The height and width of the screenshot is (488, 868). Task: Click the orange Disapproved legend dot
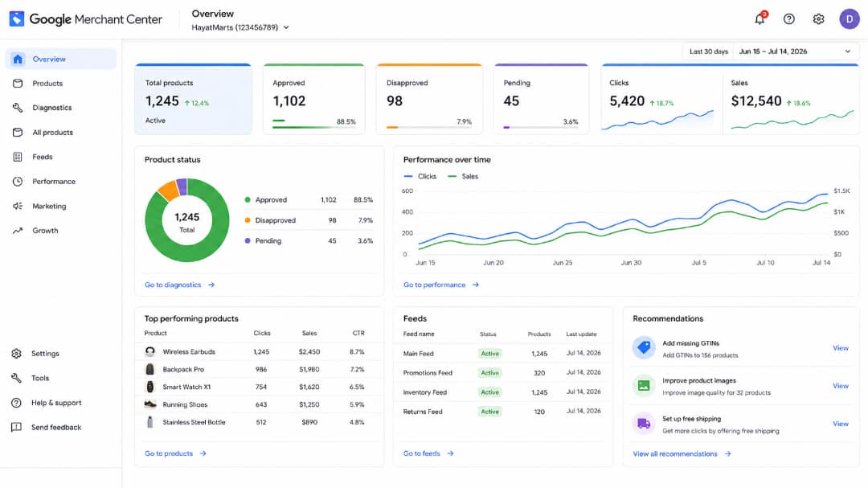click(x=248, y=220)
